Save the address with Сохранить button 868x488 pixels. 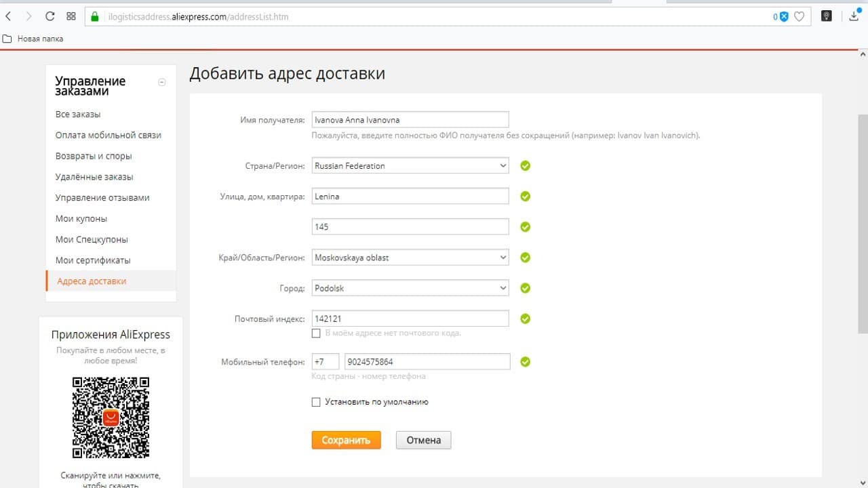tap(346, 440)
